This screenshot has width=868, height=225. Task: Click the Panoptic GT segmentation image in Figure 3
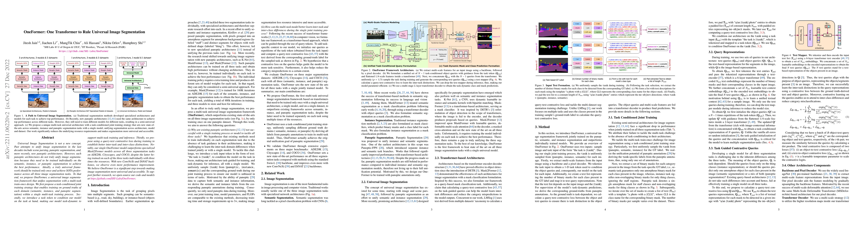(x=553, y=30)
